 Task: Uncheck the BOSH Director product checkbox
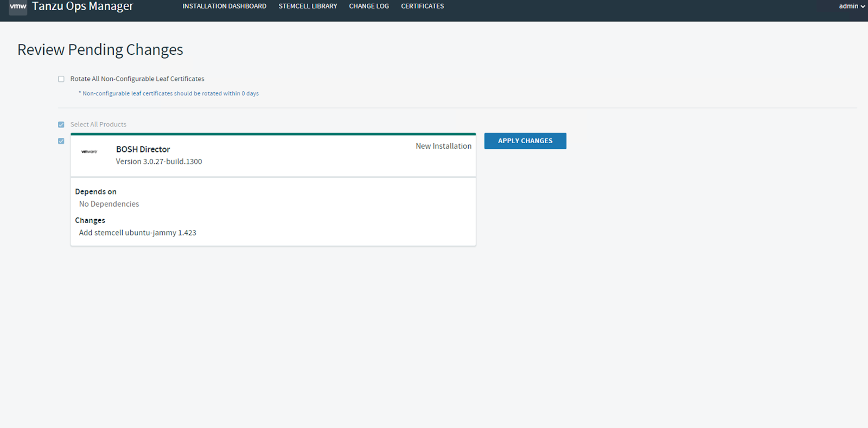point(61,141)
